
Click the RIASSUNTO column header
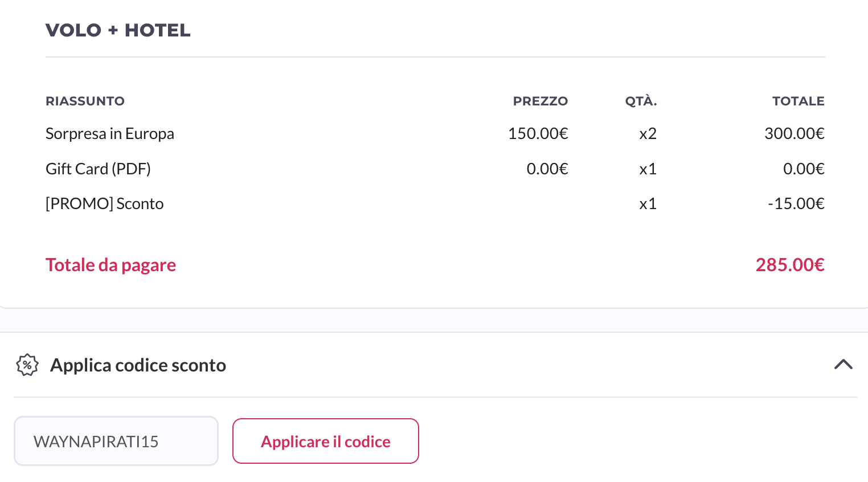click(85, 101)
